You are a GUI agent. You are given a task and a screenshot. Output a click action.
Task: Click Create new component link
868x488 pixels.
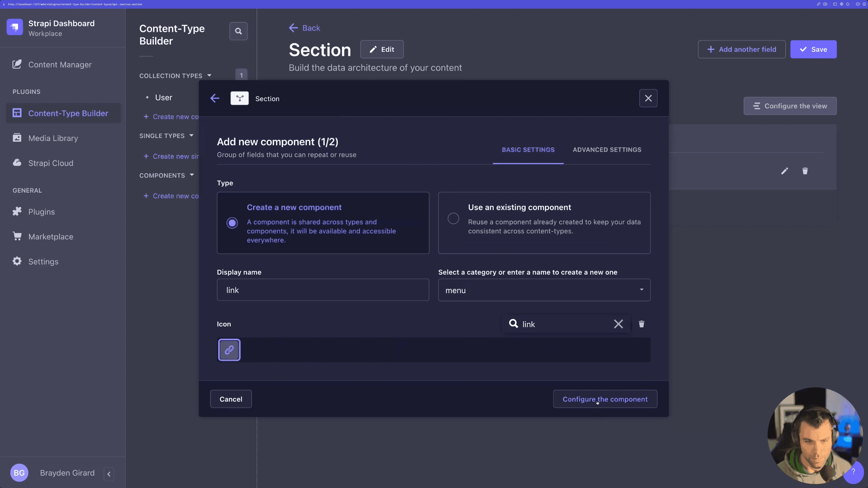tap(171, 196)
